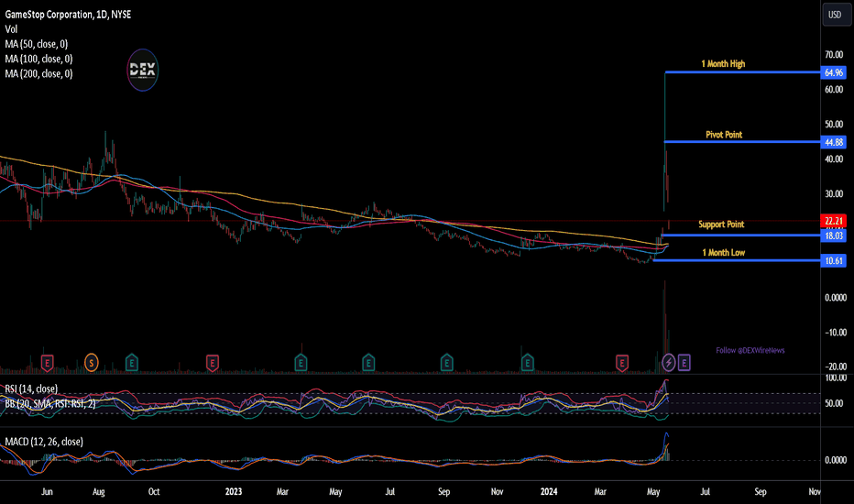Click the Aug label on time axis

click(x=99, y=491)
